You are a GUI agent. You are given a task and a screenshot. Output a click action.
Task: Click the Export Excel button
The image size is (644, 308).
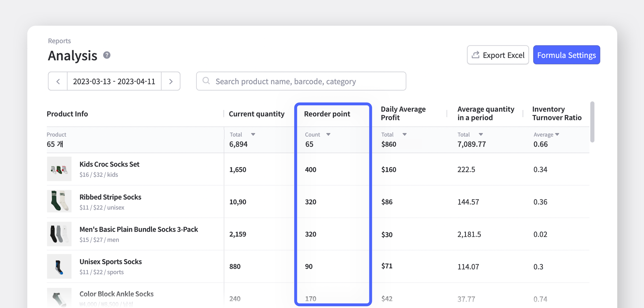coord(498,55)
